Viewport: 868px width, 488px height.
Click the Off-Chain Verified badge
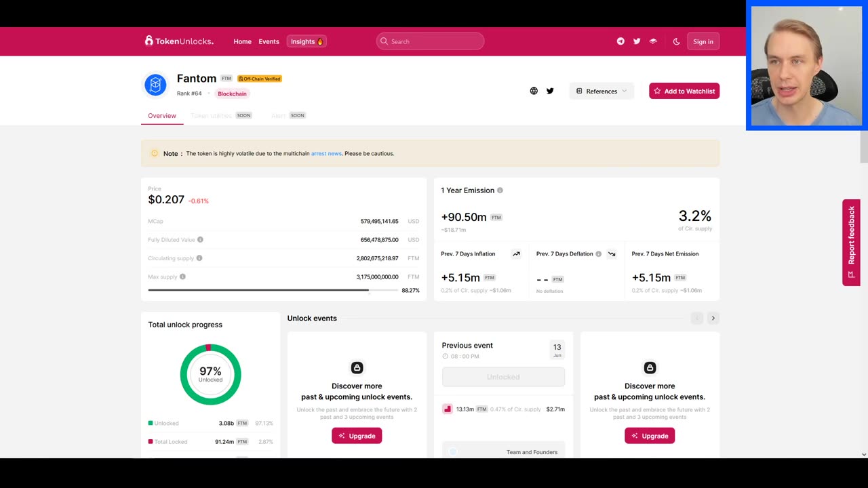point(260,79)
